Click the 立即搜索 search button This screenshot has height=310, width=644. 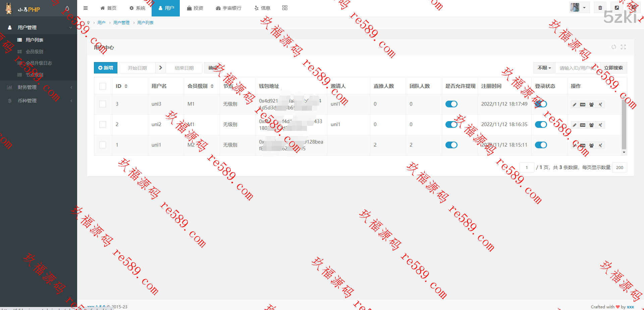tap(613, 68)
